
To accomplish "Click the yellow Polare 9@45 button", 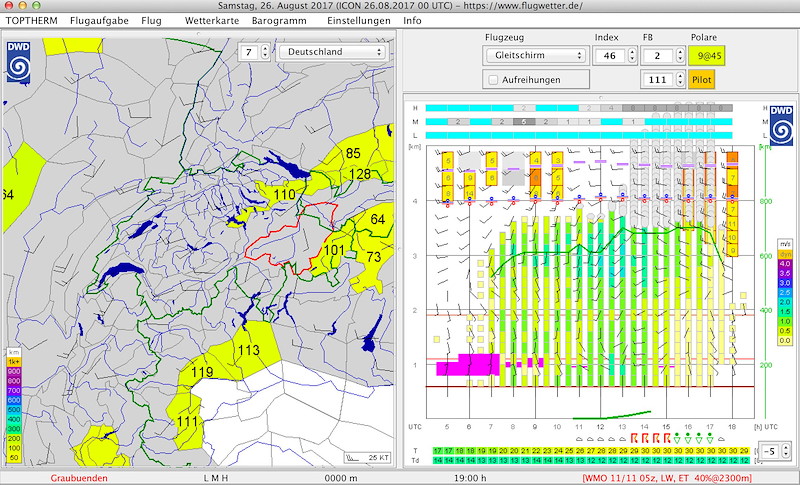I will [x=706, y=56].
